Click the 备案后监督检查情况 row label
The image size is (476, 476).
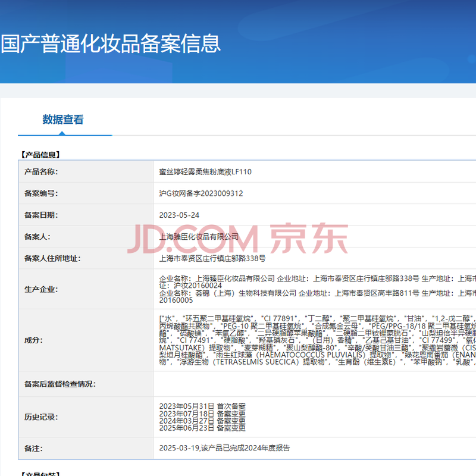(x=59, y=384)
